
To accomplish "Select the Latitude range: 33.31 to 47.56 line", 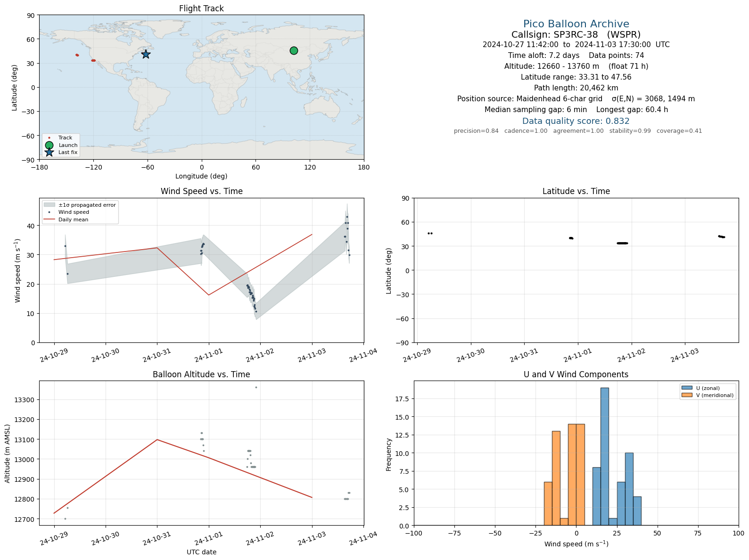I will (x=576, y=77).
